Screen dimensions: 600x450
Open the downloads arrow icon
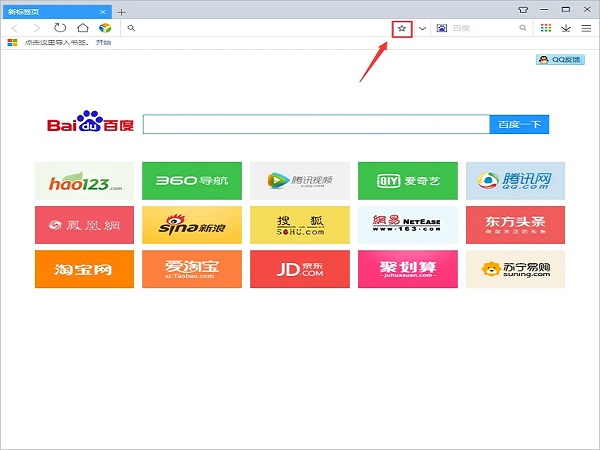(566, 28)
